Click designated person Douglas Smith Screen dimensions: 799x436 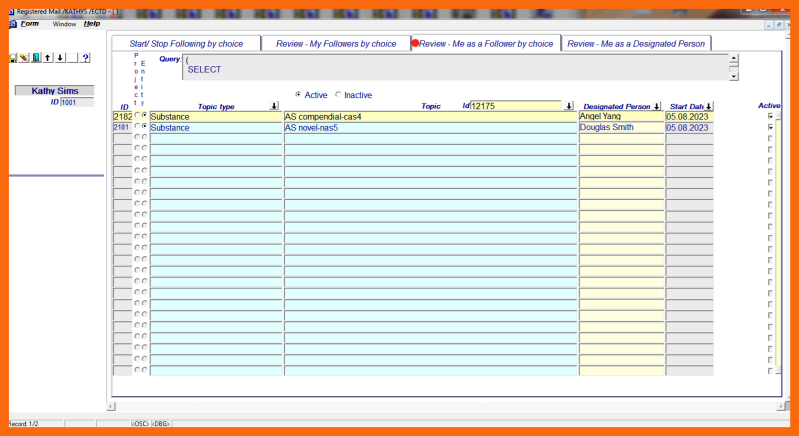622,128
